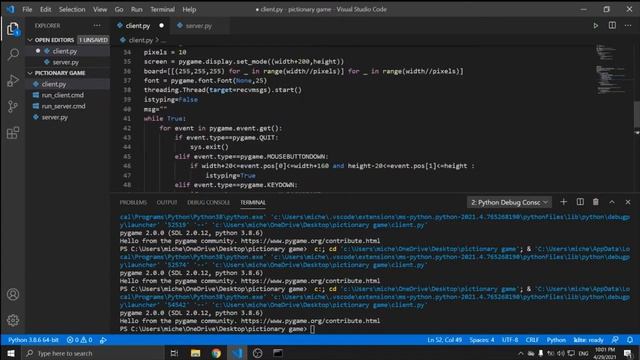Switch to Debug Console tab

209,202
